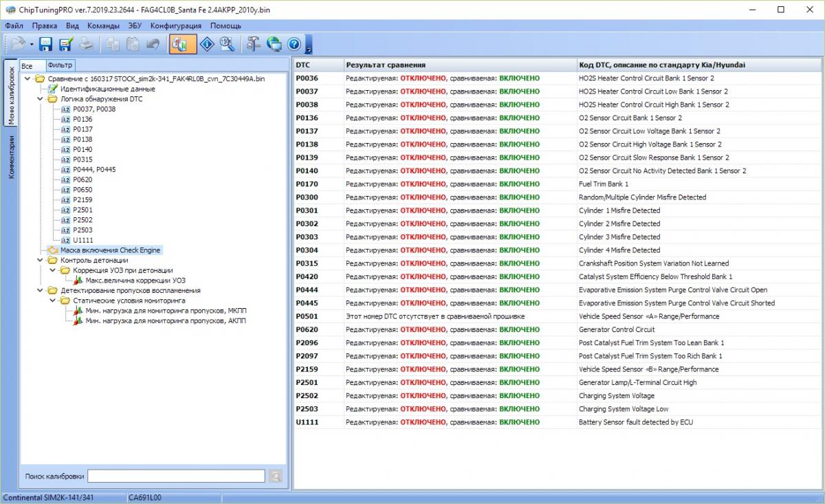Click the Save floppy disk toolbar icon
The width and height of the screenshot is (825, 504).
coord(46,44)
